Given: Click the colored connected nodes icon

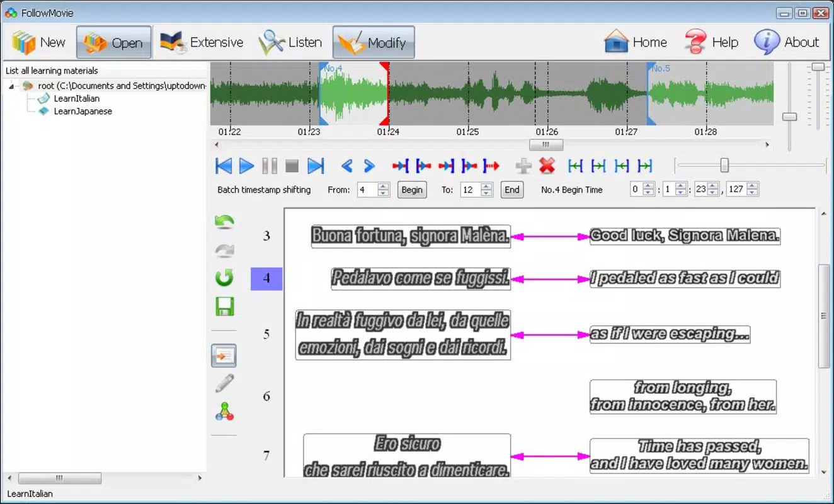Looking at the screenshot, I should (224, 412).
